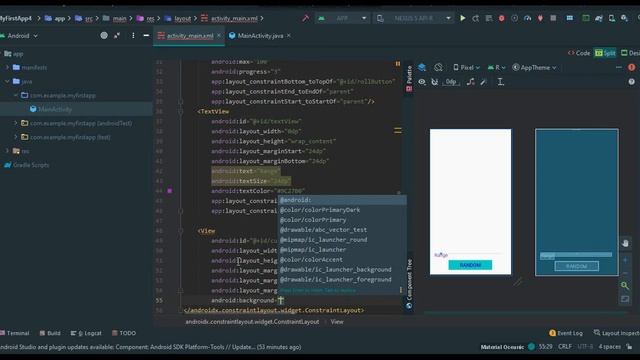Viewport: 640px width, 360px height.
Task: Open the app run configuration dropdown
Action: 342,18
